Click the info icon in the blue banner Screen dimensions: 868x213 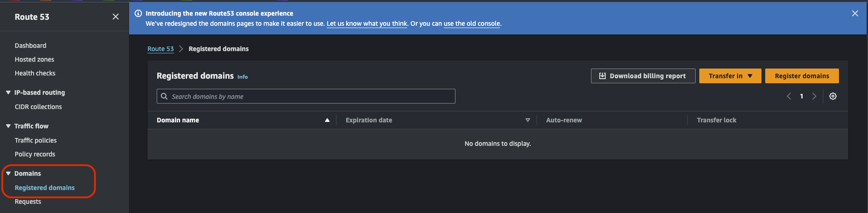pos(138,13)
